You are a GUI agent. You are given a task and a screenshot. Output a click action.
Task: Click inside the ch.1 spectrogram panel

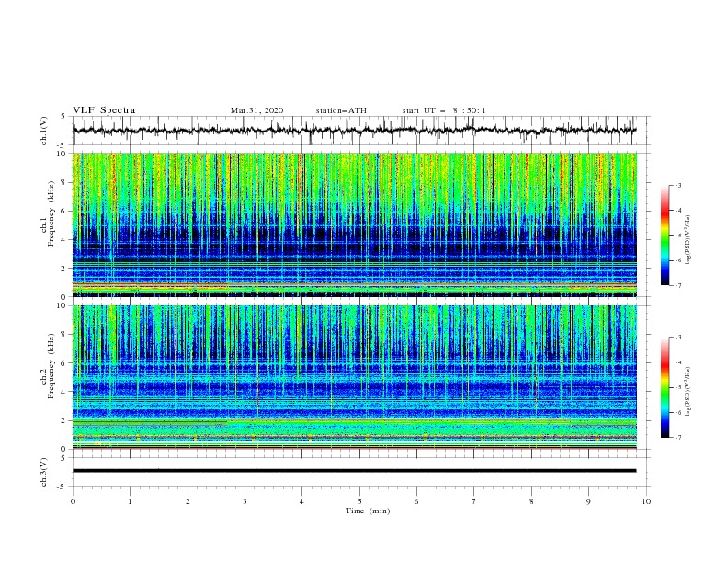[x=354, y=224]
